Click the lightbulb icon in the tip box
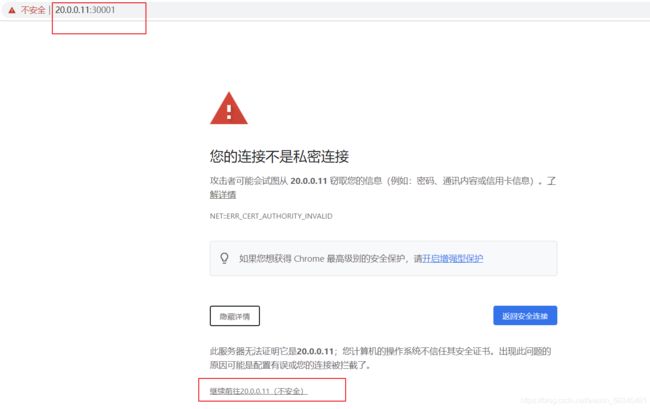 pos(224,258)
